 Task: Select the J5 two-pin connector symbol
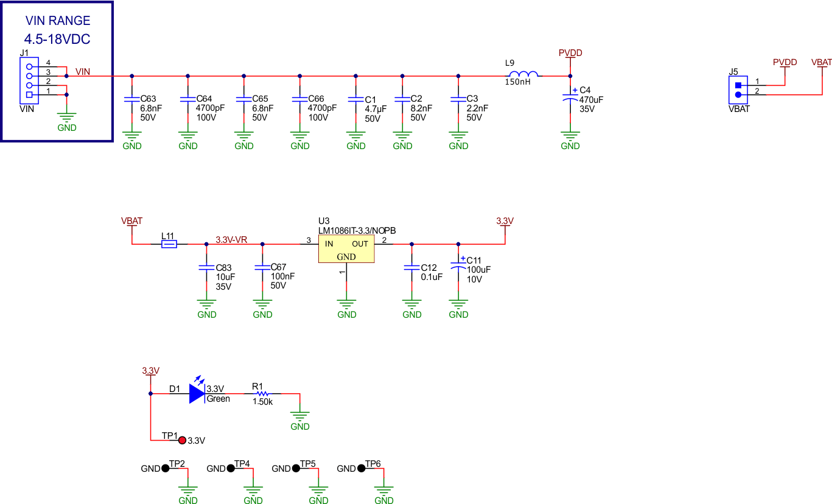click(x=738, y=90)
